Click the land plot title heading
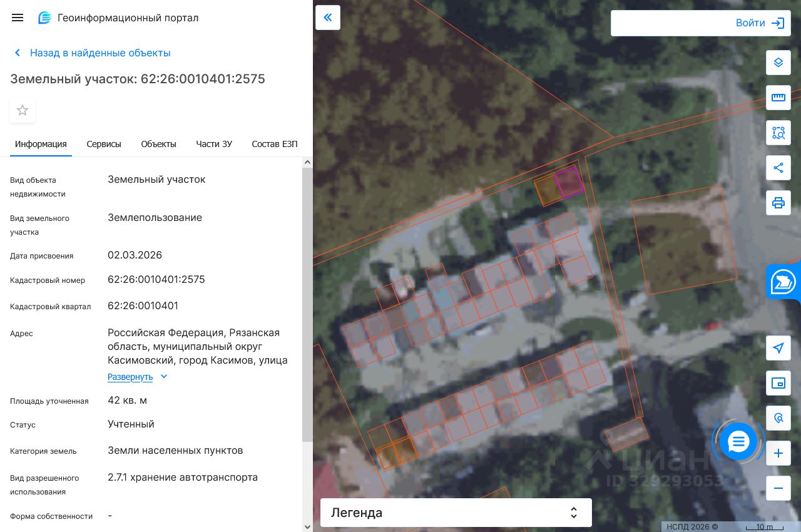This screenshot has height=532, width=801. point(138,79)
